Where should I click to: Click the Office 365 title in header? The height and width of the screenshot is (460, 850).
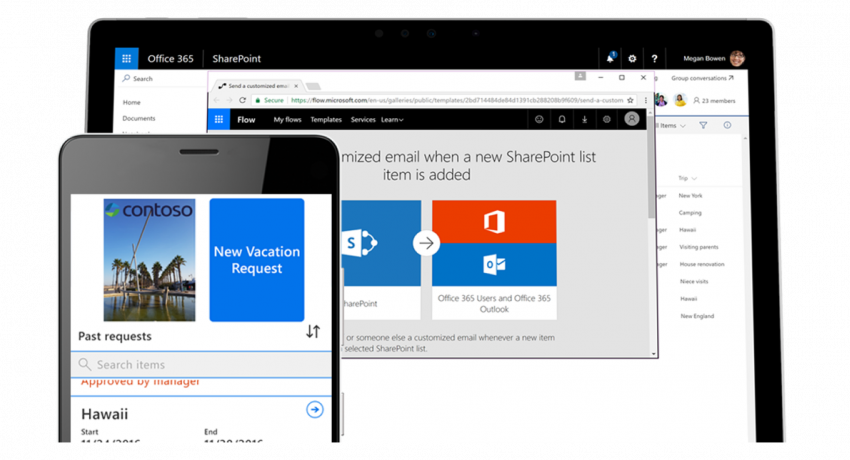click(x=170, y=59)
